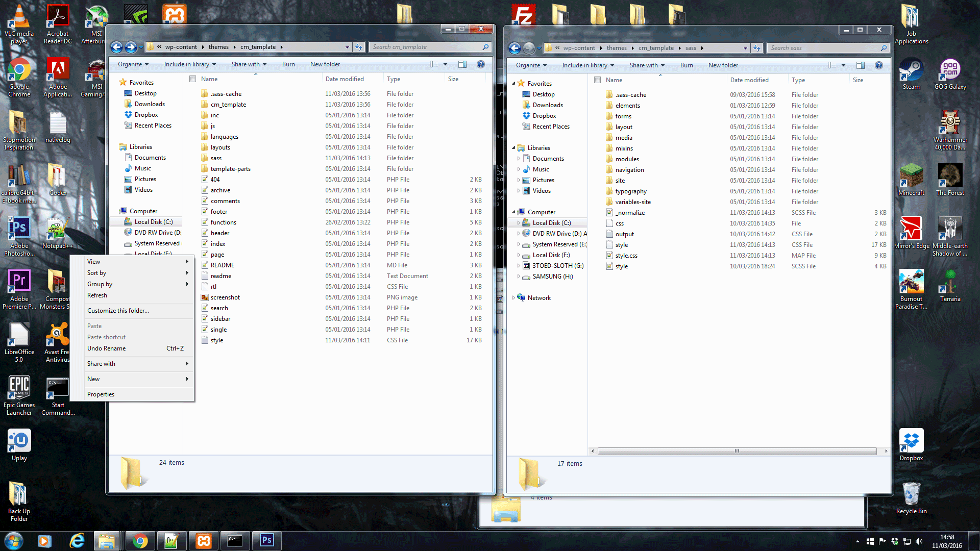The image size is (980, 551).
Task: Scroll the right panel file list
Action: point(739,451)
